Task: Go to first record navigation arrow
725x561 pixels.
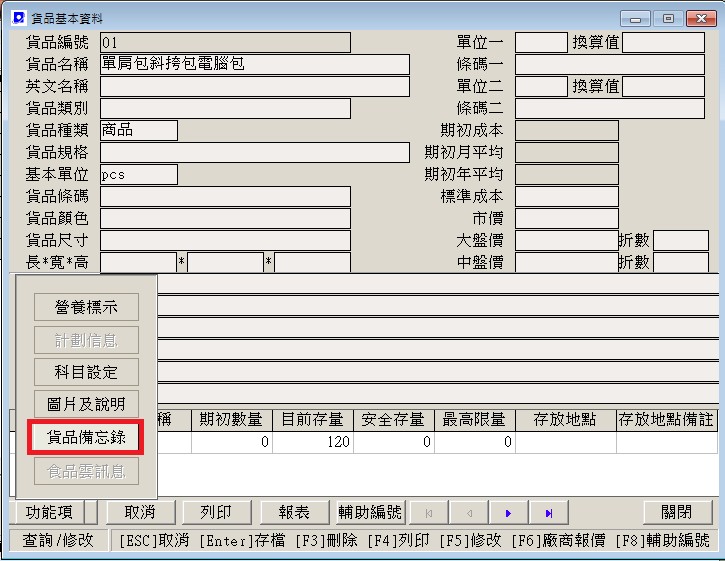Action: pos(429,513)
